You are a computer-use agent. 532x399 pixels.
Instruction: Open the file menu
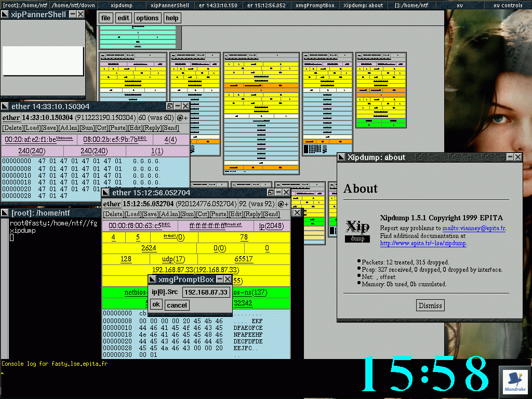tap(106, 18)
